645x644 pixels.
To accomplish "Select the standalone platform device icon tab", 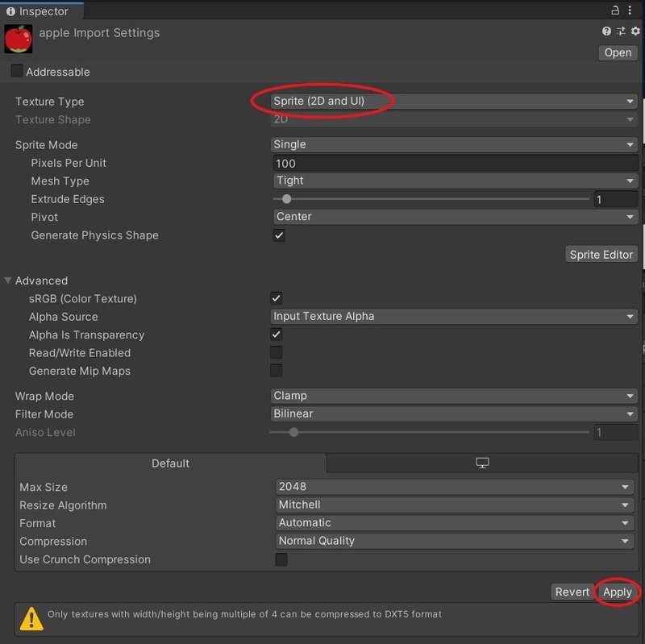I will [x=481, y=463].
